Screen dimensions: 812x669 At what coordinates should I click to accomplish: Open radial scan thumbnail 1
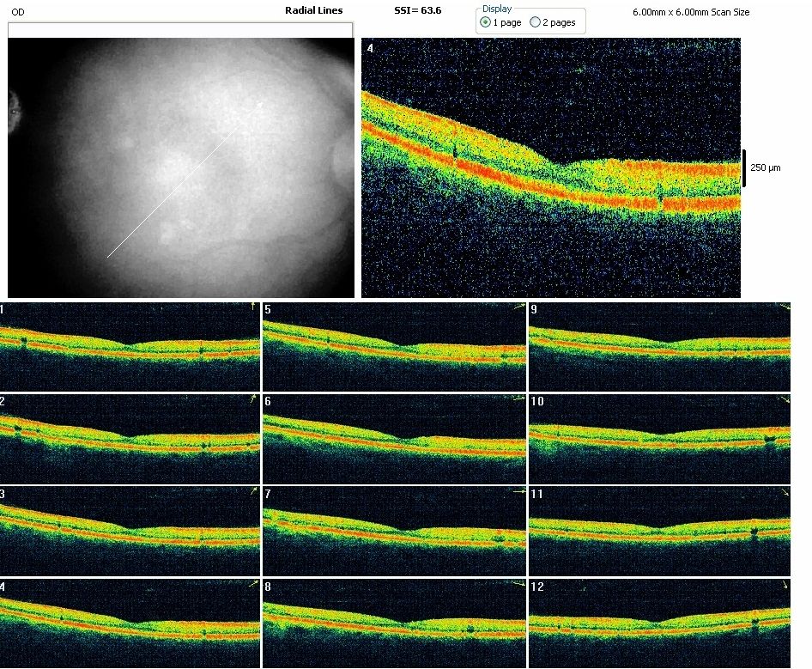(130, 346)
